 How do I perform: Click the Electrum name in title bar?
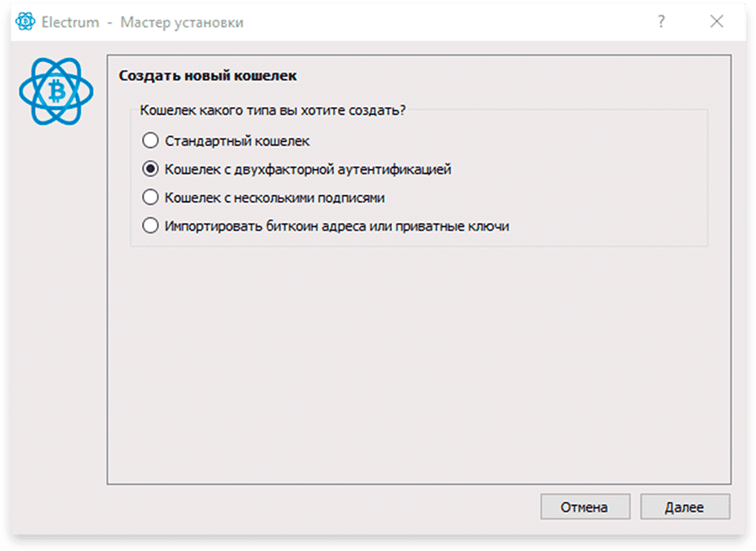pyautogui.click(x=70, y=23)
